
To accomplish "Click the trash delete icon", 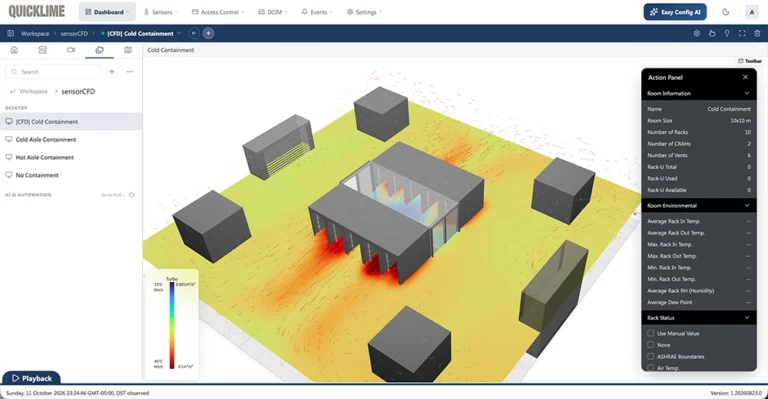I will pos(757,33).
